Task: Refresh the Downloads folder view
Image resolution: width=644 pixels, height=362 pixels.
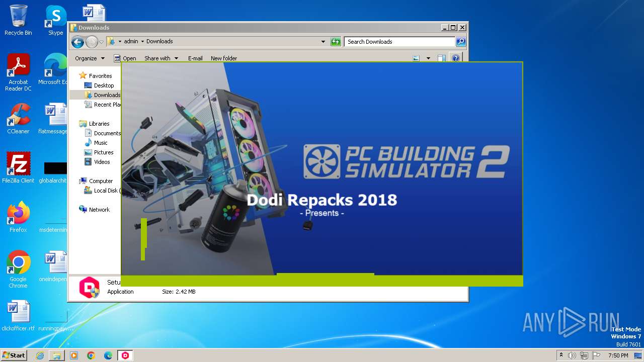Action: [336, 42]
